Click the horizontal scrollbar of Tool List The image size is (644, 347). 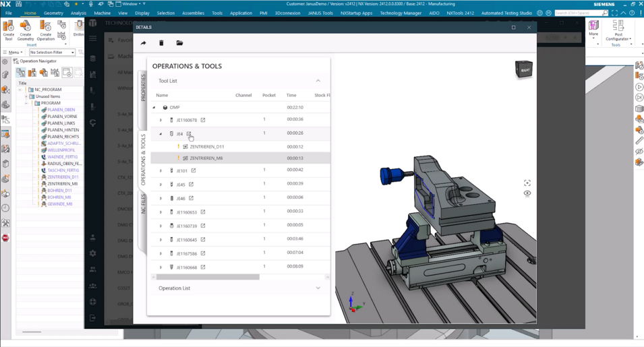point(208,278)
